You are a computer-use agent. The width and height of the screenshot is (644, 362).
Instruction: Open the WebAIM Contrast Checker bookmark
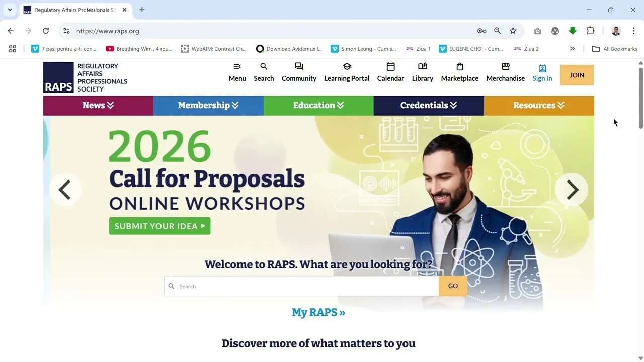click(x=214, y=49)
